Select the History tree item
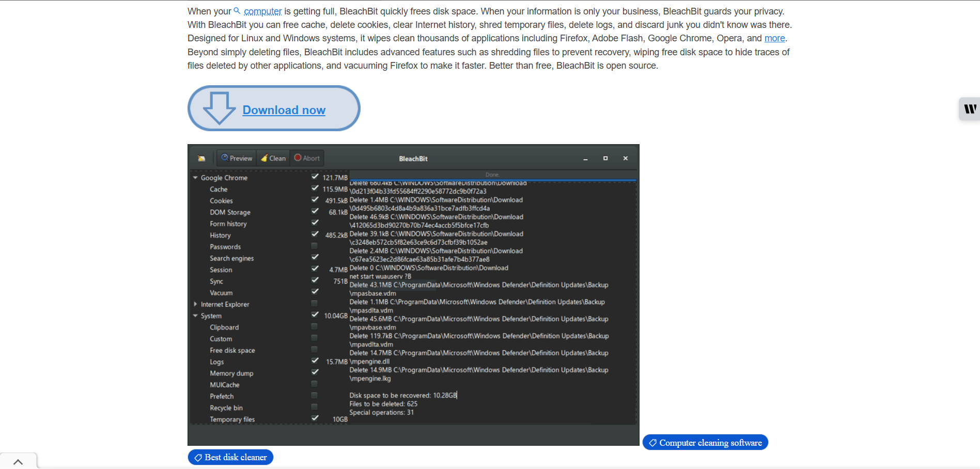 (x=220, y=236)
